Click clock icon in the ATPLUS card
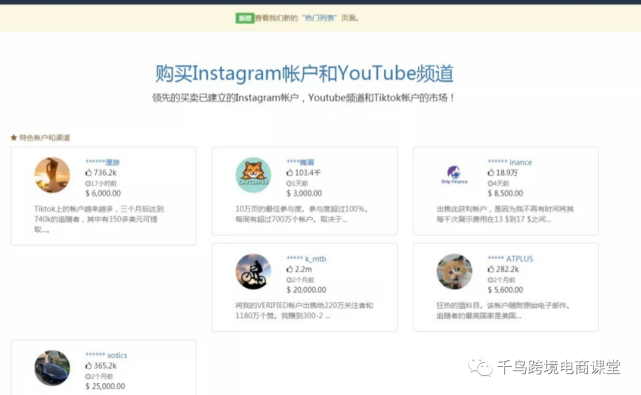 coord(490,280)
